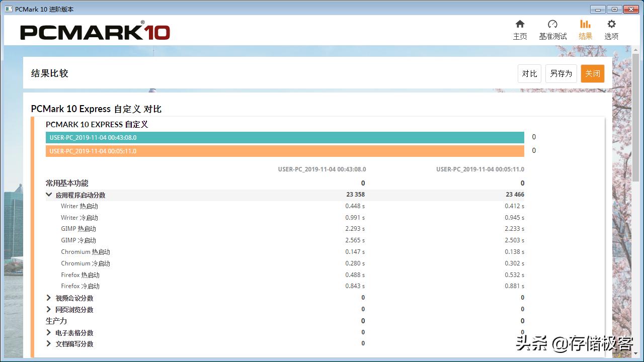
Task: Select the Chromium 热启动 row label
Action: tap(86, 252)
